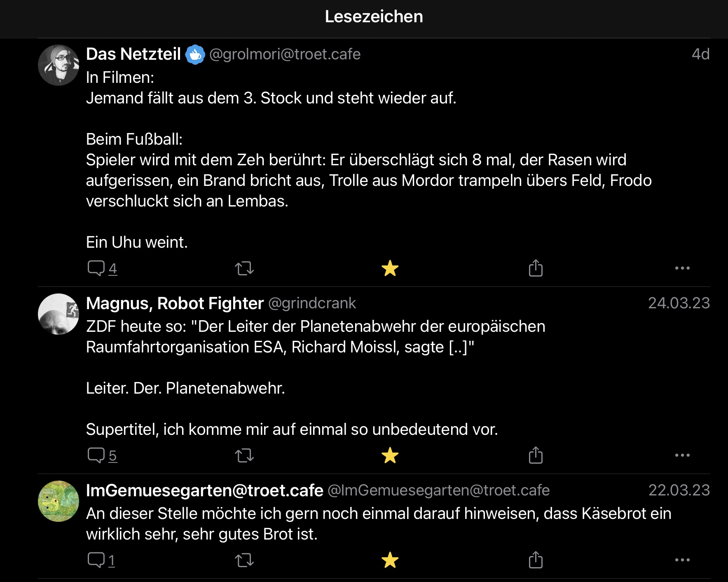Open Magnus, Robot Fighter's avatar
Viewport: 728px width, 582px height.
59,314
